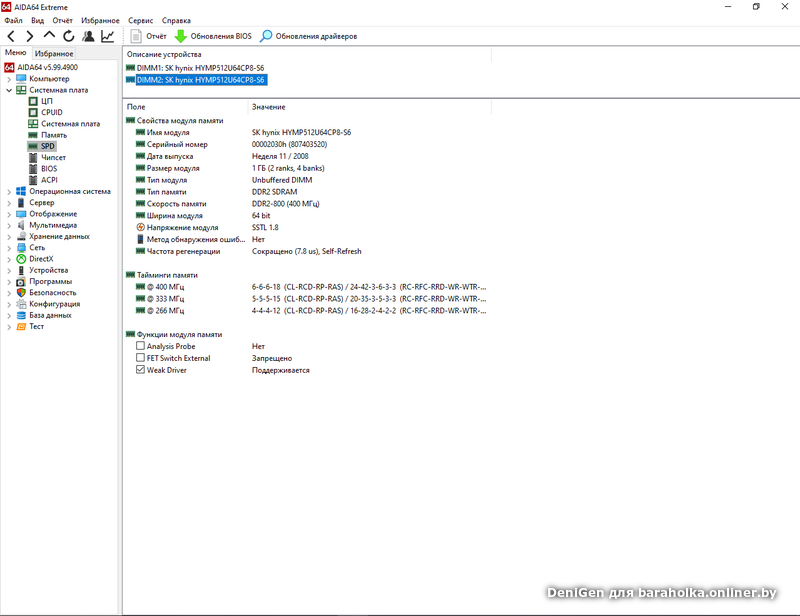Toggle the Weak Driver checkbox
This screenshot has width=800, height=616.
point(140,369)
